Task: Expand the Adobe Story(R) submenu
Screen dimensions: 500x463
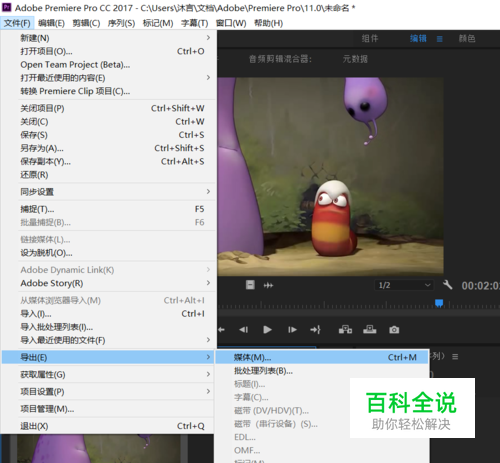Action: coord(108,283)
